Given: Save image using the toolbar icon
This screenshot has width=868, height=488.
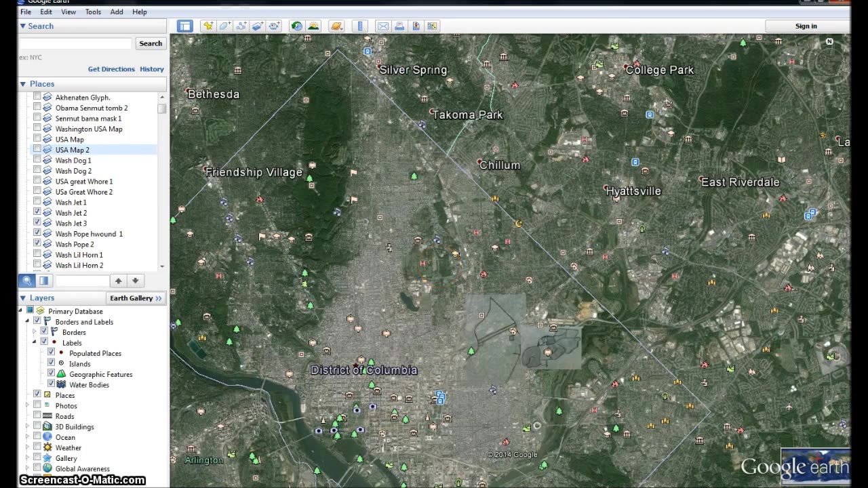Looking at the screenshot, I should [x=416, y=26].
